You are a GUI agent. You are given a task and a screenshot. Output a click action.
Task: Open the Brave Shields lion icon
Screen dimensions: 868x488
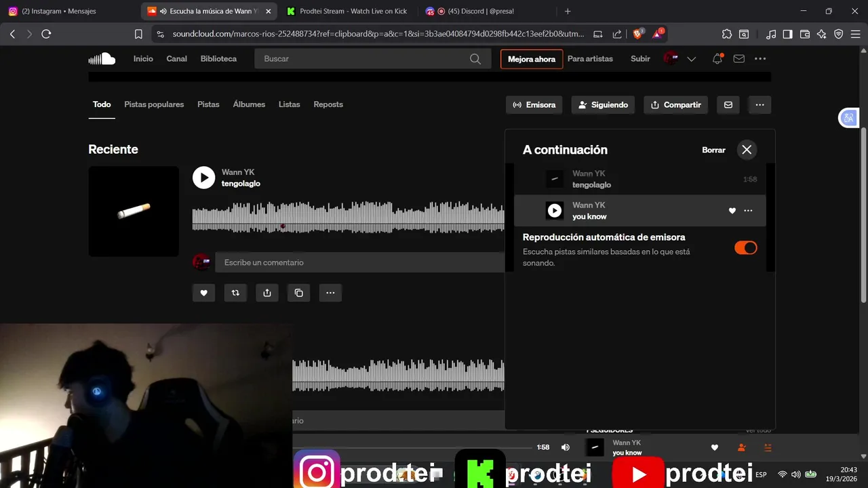(x=638, y=34)
